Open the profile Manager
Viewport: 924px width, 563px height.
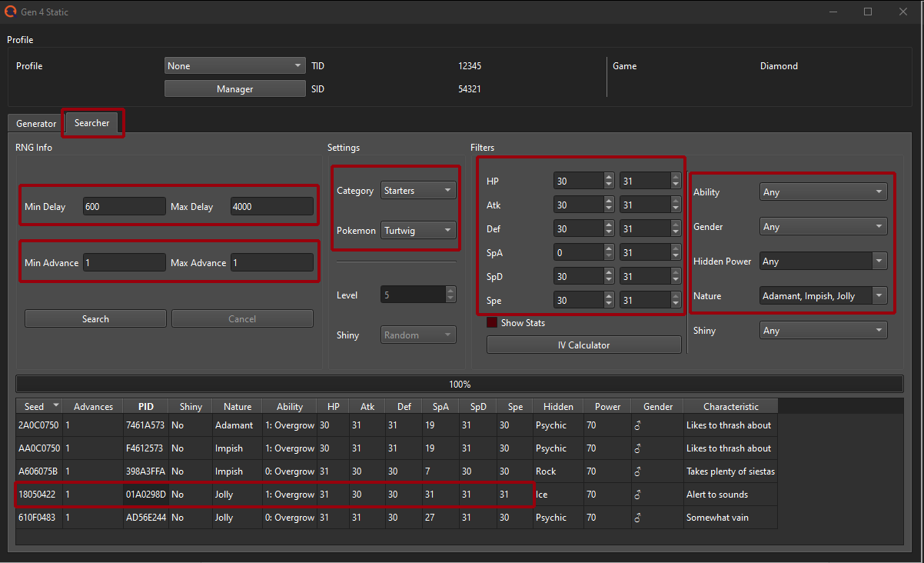(x=235, y=89)
